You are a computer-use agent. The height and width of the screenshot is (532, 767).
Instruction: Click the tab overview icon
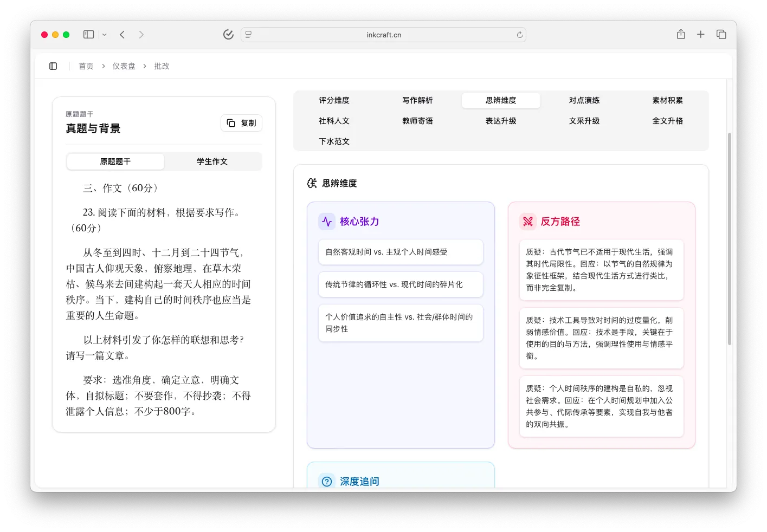(x=721, y=34)
